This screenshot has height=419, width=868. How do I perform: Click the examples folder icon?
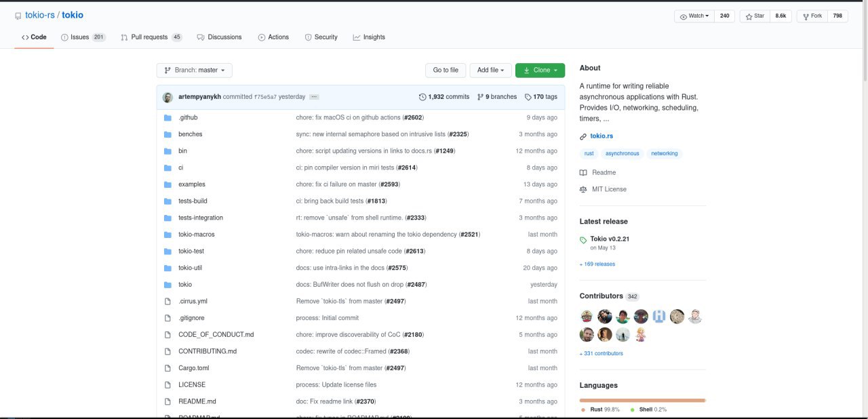pos(167,184)
